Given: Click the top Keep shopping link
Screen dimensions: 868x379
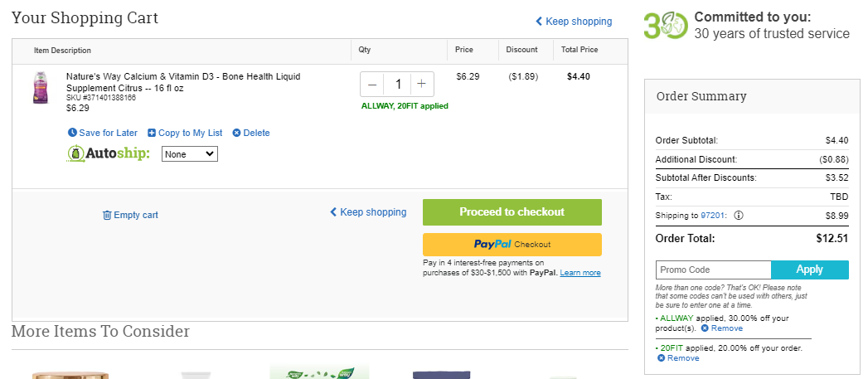Looking at the screenshot, I should click(x=574, y=22).
